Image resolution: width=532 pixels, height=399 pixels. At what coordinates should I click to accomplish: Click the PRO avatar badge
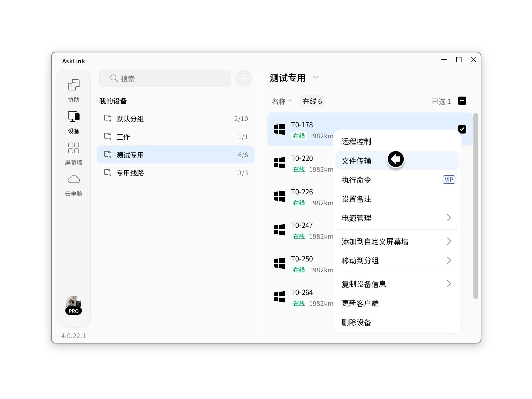click(x=74, y=305)
